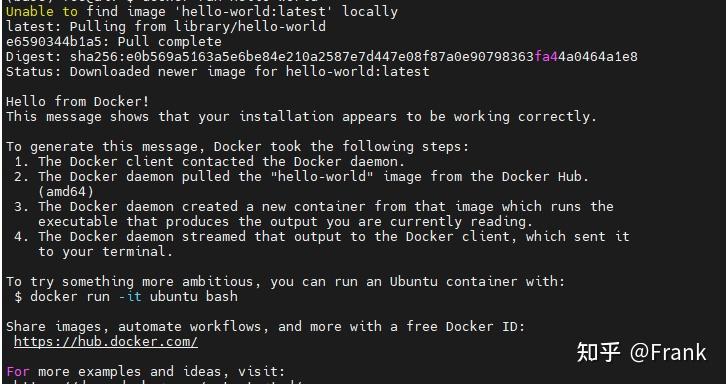
Task: Click the 'Hello from Docker!' line
Action: click(x=78, y=101)
